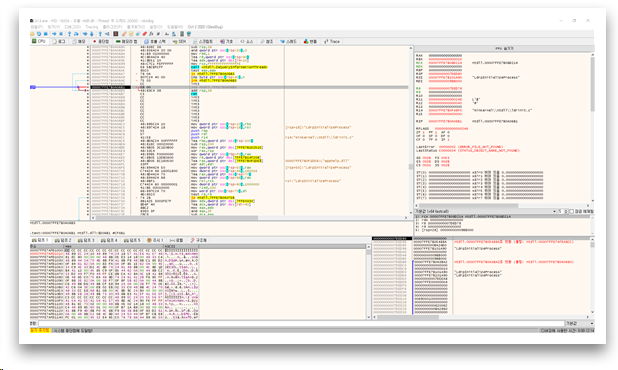Open the x64 fastcall calling convention dropdown
The width and height of the screenshot is (618, 370).
[485, 212]
